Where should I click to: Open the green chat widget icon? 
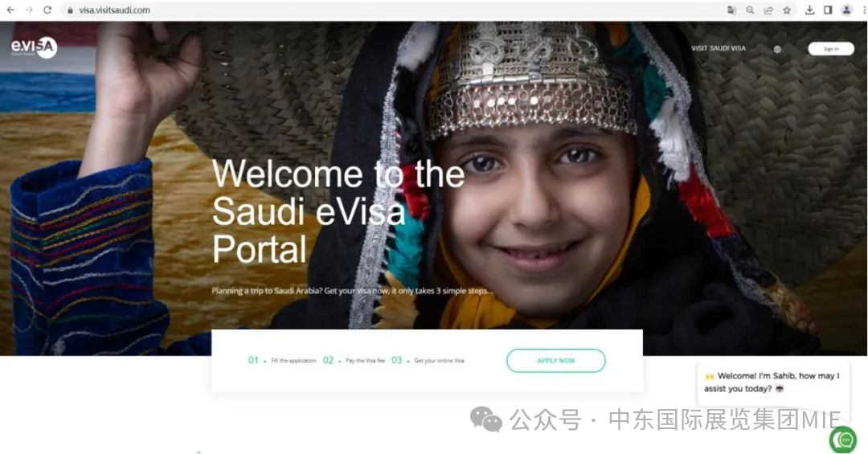[843, 440]
